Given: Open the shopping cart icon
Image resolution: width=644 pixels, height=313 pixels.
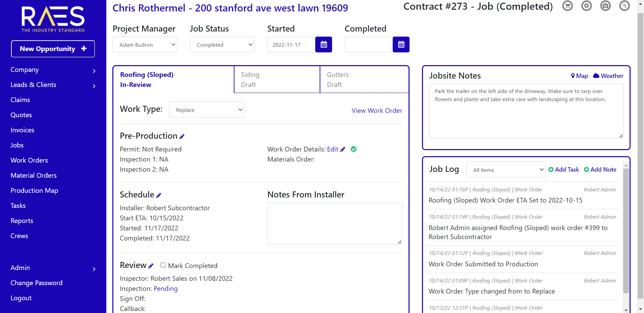Looking at the screenshot, I should tap(568, 6).
